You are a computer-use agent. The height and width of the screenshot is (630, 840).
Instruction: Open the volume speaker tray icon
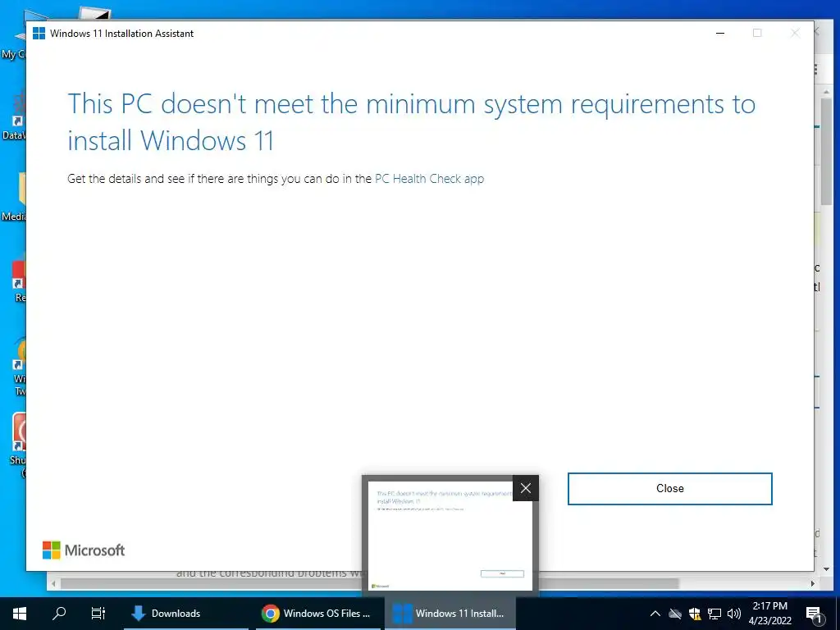pyautogui.click(x=733, y=614)
